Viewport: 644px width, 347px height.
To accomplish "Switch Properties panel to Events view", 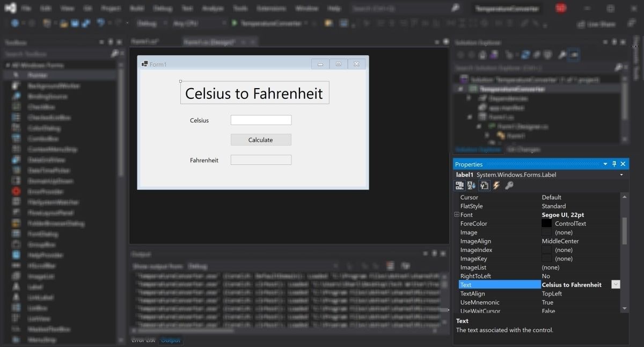I will pos(496,185).
